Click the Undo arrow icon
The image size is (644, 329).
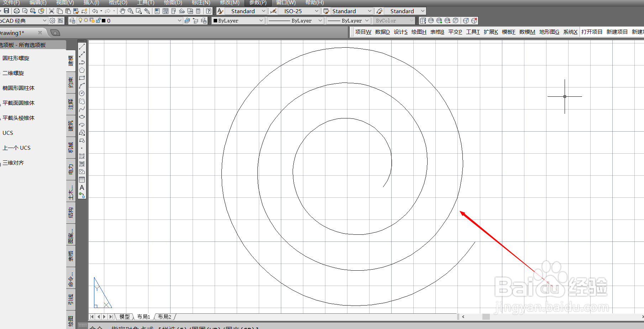[x=95, y=11]
